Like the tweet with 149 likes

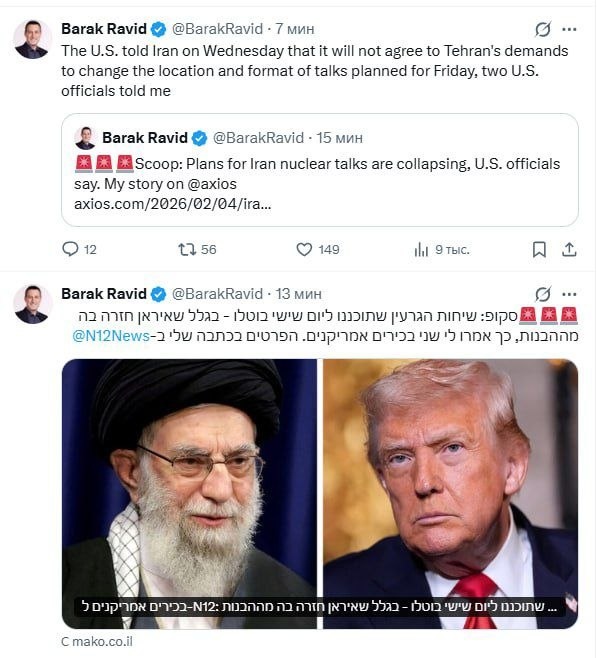pos(304,250)
